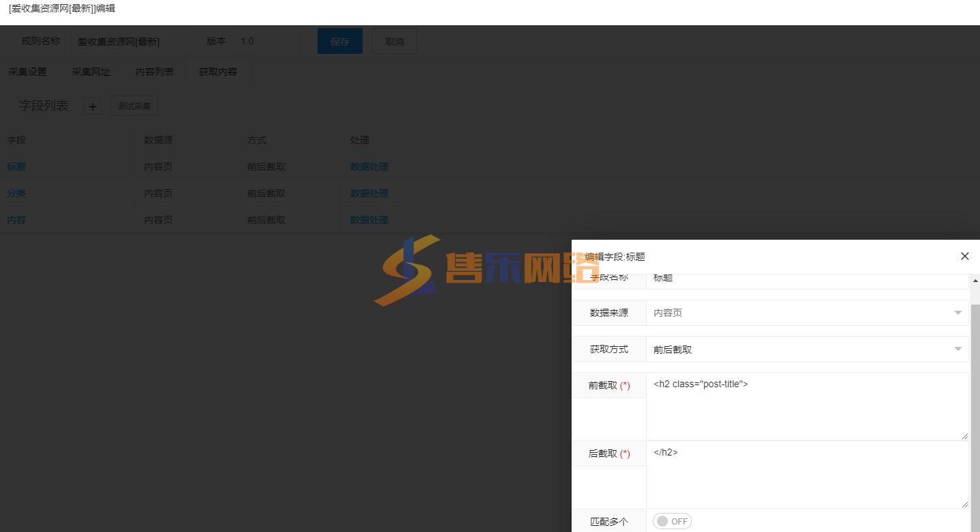Click the 方式 column header
The width and height of the screenshot is (980, 532).
tap(257, 140)
